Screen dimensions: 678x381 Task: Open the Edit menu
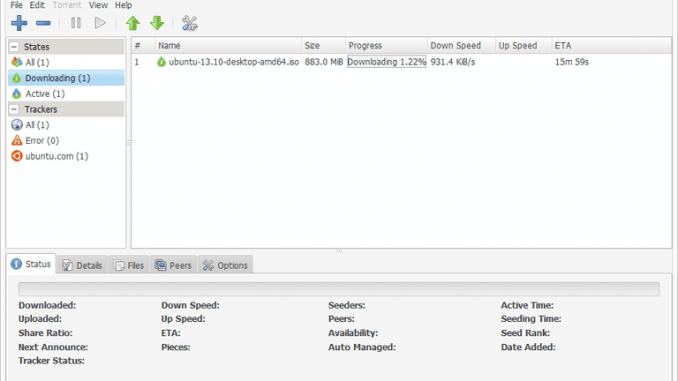[37, 5]
